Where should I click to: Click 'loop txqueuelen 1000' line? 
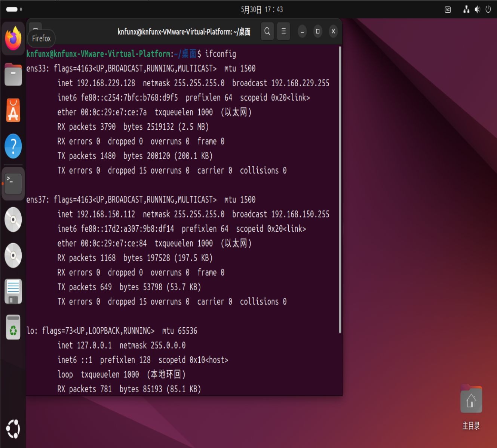(122, 374)
